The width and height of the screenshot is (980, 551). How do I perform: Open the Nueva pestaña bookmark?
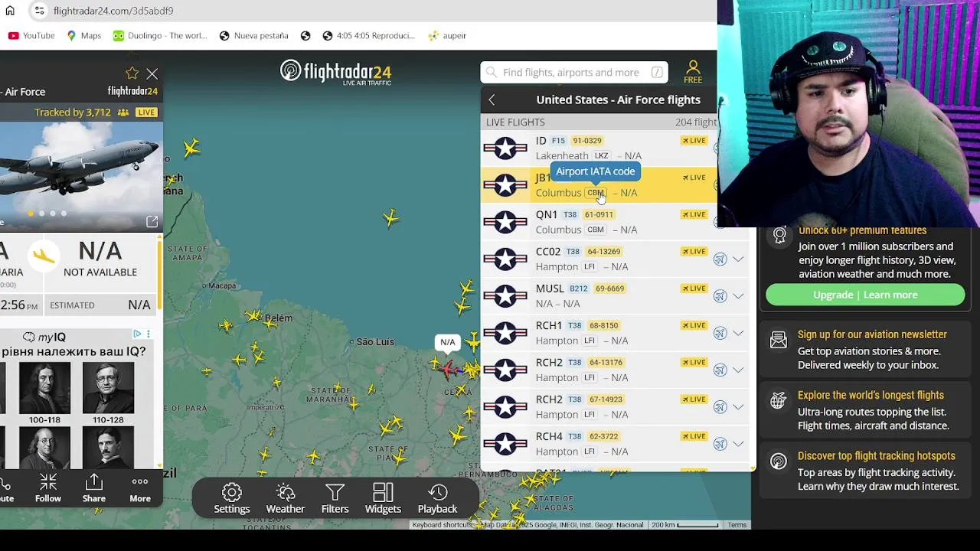(x=253, y=35)
